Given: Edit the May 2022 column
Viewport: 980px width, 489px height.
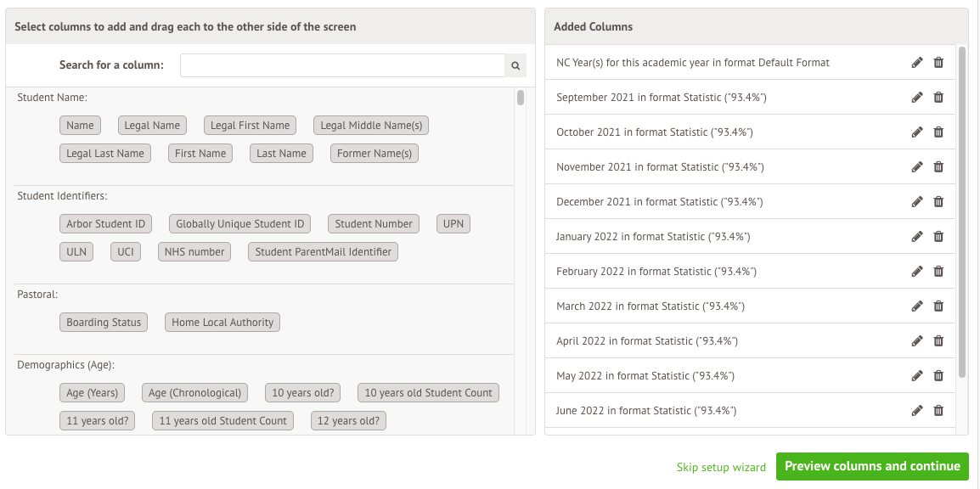Looking at the screenshot, I should pos(917,376).
